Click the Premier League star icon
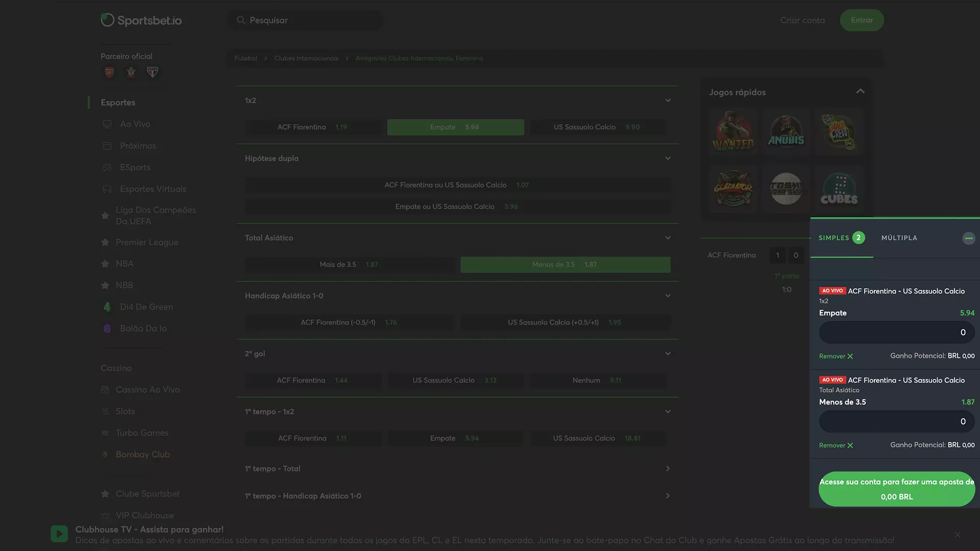The height and width of the screenshot is (551, 980). pyautogui.click(x=105, y=242)
